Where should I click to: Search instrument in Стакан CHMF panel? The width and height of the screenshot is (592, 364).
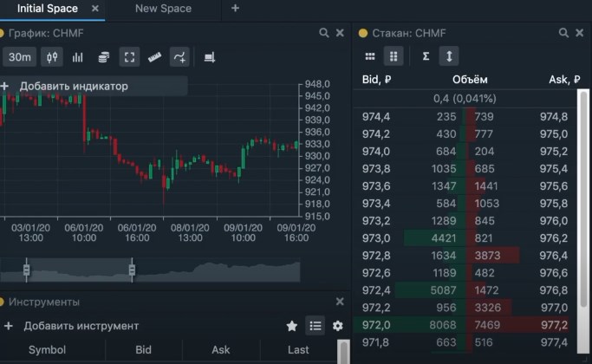(563, 33)
